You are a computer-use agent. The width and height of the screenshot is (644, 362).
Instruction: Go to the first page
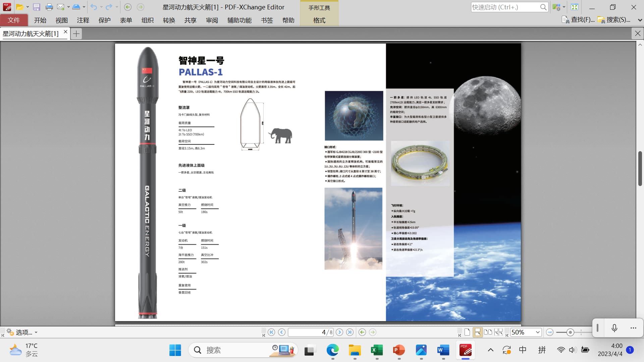(271, 332)
